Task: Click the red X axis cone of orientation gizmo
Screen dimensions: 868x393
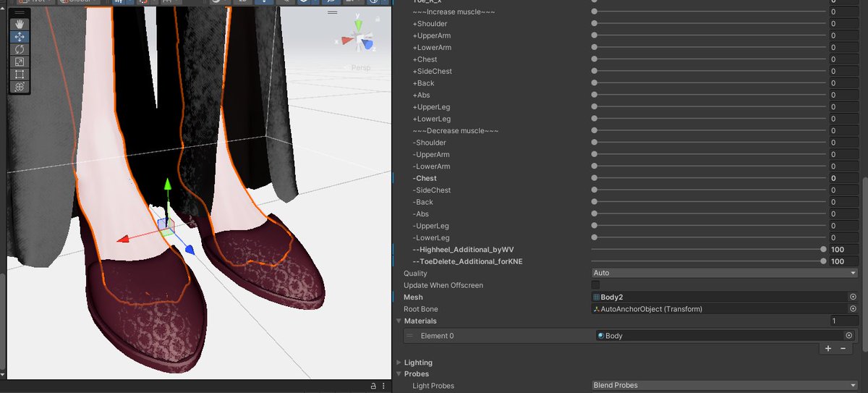Action: click(x=347, y=41)
